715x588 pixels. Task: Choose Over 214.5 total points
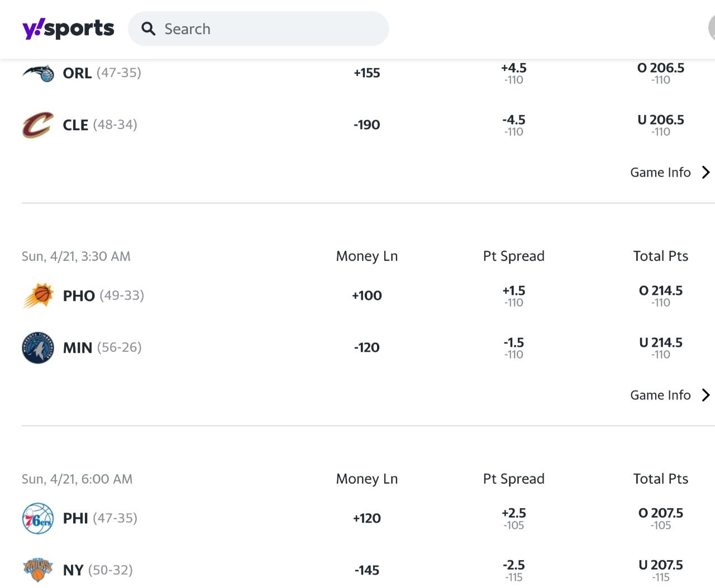click(x=660, y=295)
